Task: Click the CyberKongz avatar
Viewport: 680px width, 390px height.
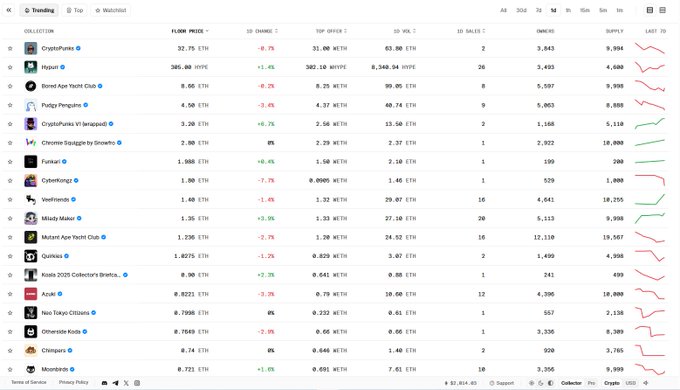Action: pyautogui.click(x=30, y=180)
